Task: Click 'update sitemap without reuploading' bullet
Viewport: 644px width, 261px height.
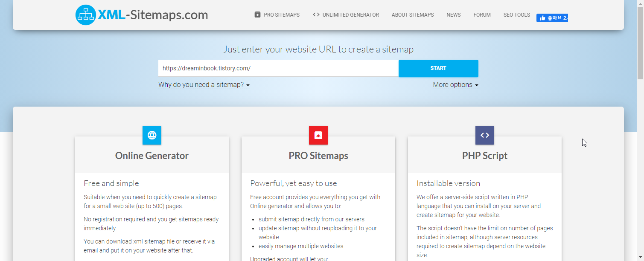Action: (x=318, y=232)
